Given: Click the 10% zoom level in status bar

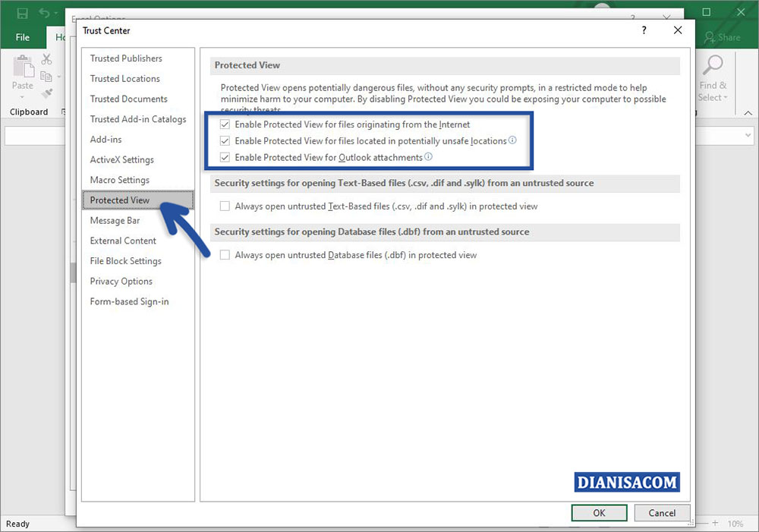Looking at the screenshot, I should coord(735,524).
